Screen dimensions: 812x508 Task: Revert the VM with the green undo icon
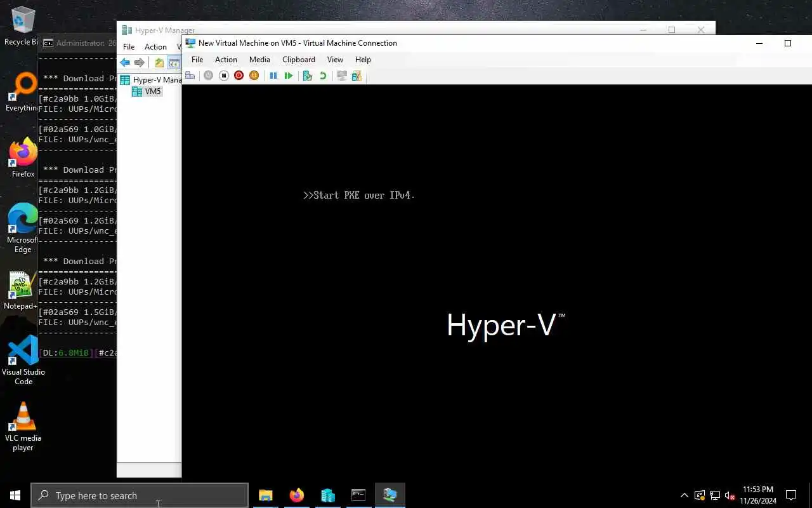323,76
